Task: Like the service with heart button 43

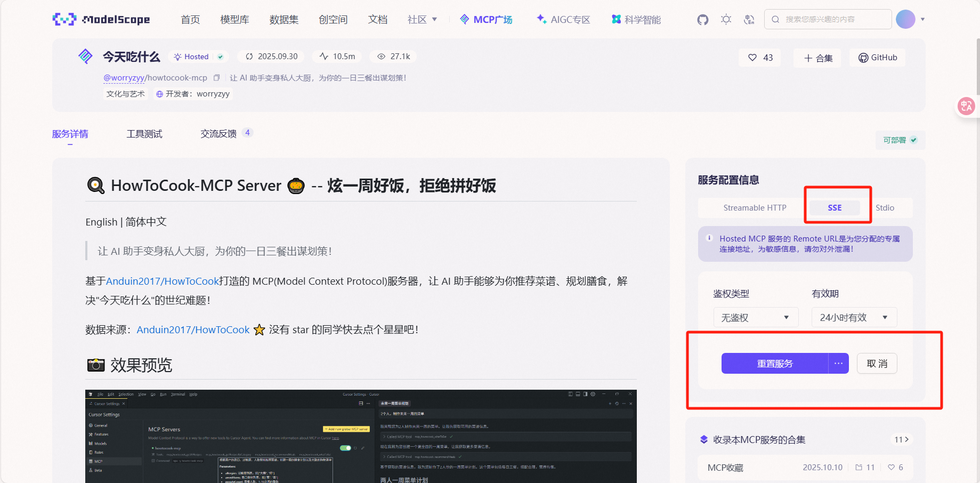Action: [760, 58]
